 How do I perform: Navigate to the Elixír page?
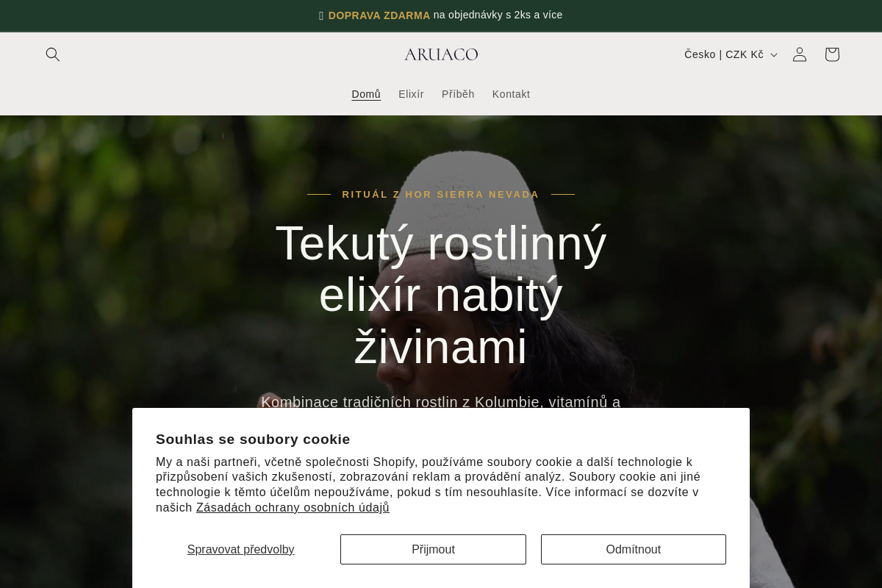click(411, 94)
